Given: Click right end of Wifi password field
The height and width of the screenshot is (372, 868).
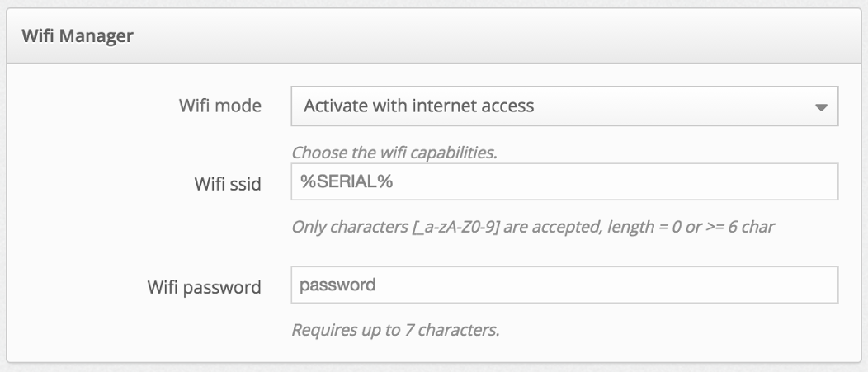Looking at the screenshot, I should click(x=817, y=285).
